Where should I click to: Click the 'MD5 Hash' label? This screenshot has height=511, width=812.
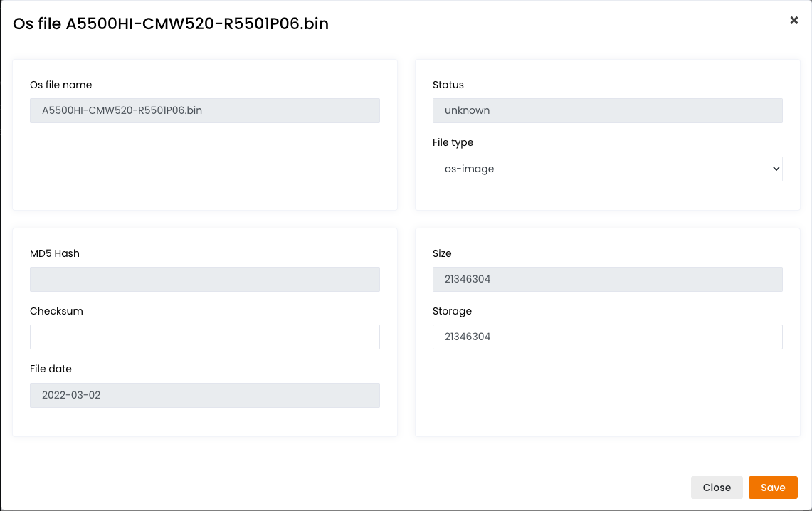pos(54,253)
